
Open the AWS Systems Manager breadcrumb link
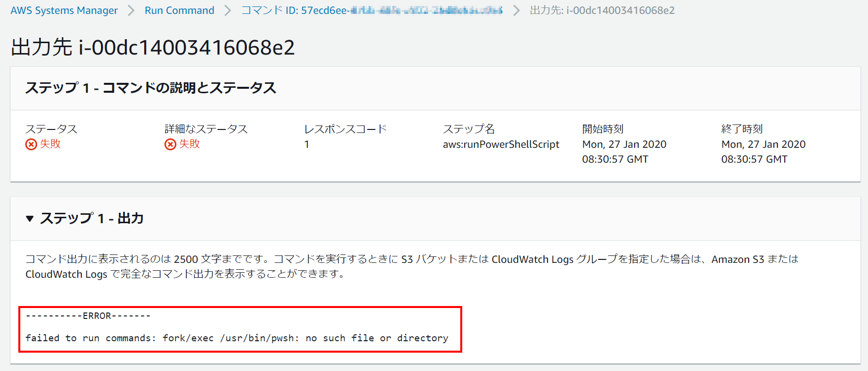[64, 10]
